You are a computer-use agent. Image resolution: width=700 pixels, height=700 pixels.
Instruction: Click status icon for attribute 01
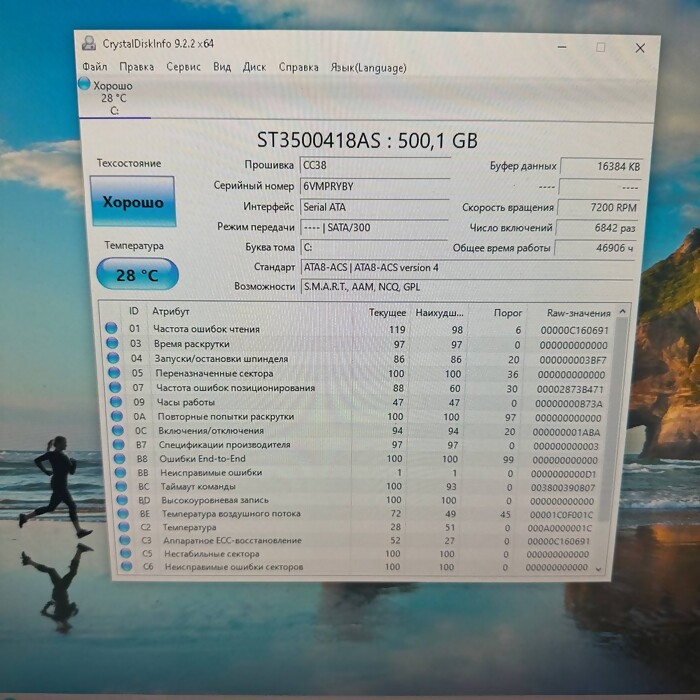[111, 328]
